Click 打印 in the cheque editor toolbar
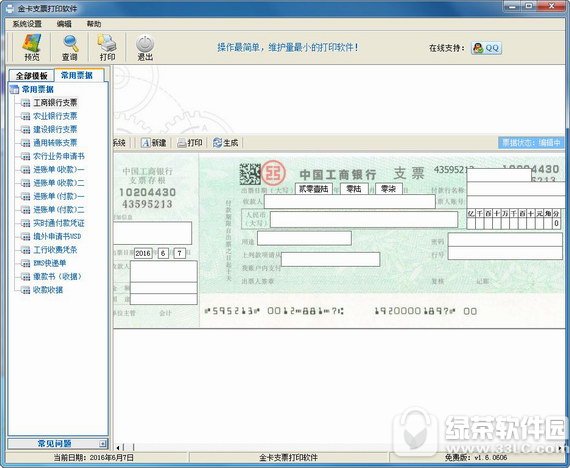This screenshot has width=570, height=468. [189, 143]
